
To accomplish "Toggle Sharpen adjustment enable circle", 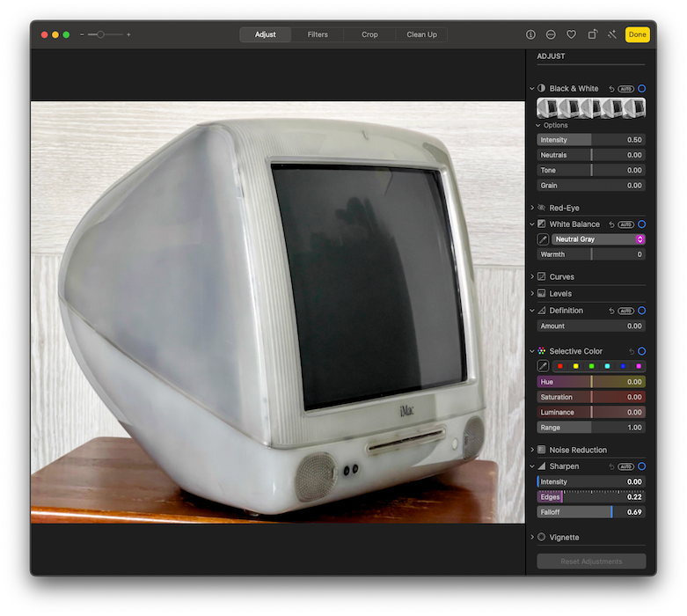I will [x=642, y=466].
